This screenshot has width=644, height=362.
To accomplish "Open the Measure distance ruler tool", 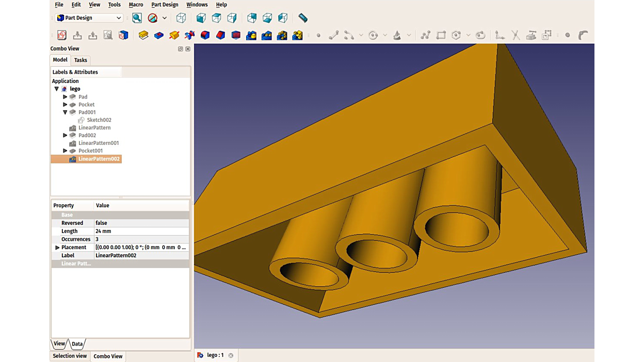I will (303, 18).
